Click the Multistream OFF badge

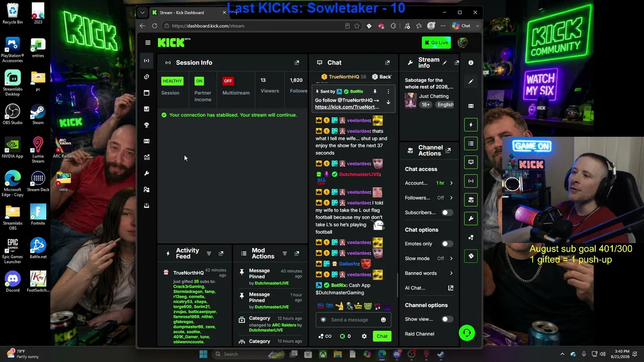[228, 81]
